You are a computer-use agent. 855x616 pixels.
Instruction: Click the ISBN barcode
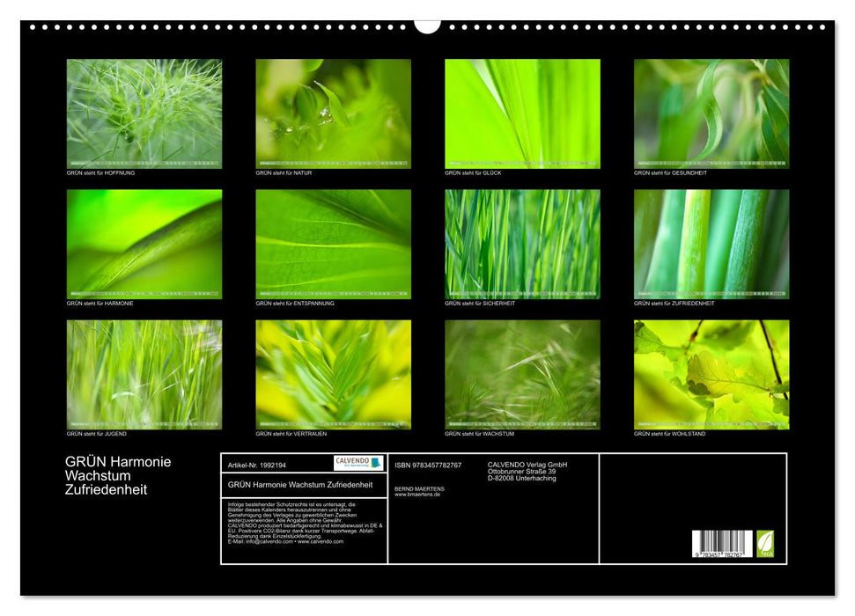[722, 544]
